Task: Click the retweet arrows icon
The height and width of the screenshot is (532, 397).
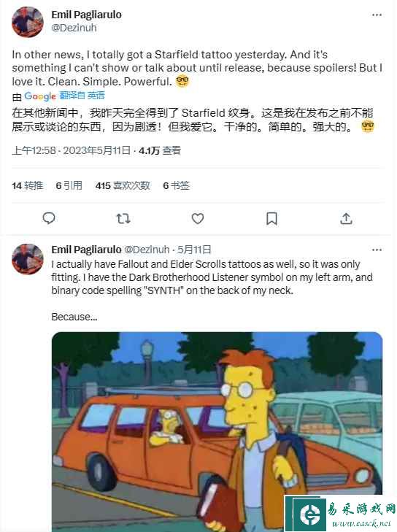Action: [123, 218]
